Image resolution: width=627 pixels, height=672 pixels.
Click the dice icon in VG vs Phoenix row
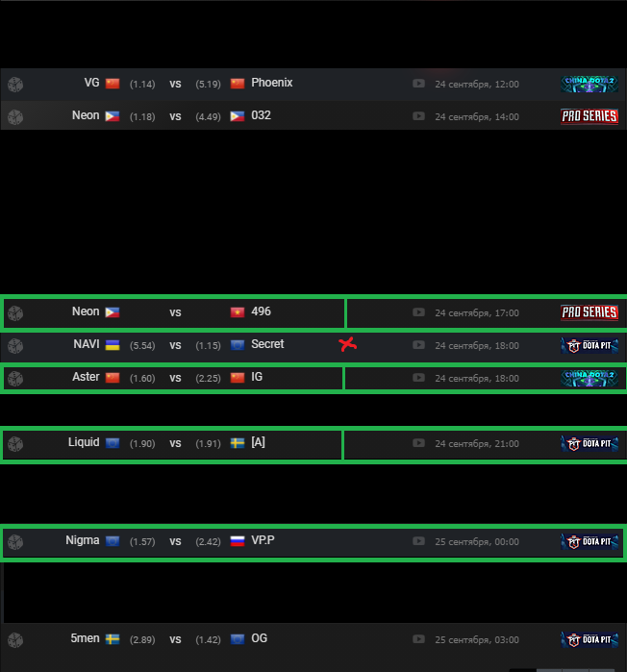pyautogui.click(x=15, y=85)
